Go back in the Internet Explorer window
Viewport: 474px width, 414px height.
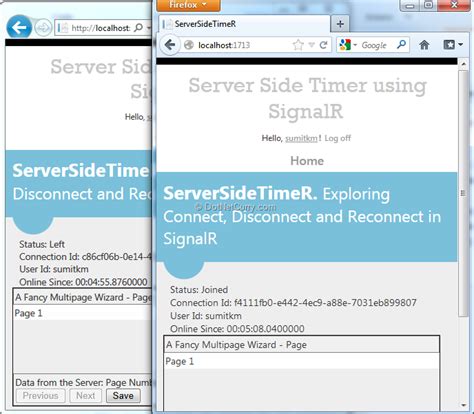pos(19,27)
